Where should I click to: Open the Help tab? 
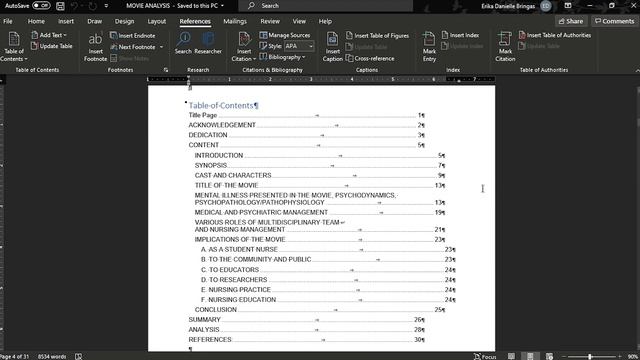click(x=325, y=21)
